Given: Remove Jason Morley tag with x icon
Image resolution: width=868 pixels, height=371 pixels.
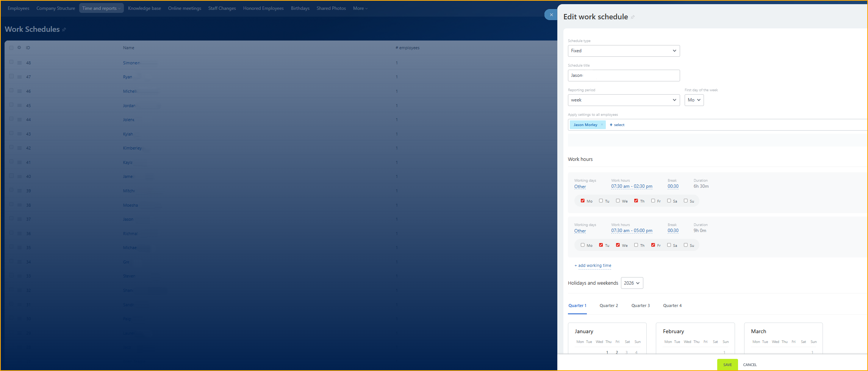Looking at the screenshot, I should click(602, 125).
